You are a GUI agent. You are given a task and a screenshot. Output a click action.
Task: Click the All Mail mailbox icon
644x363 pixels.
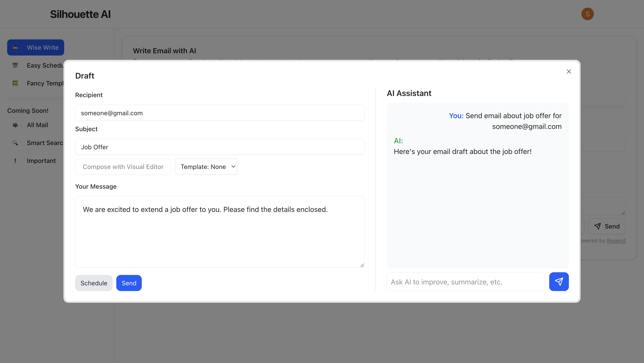point(15,125)
